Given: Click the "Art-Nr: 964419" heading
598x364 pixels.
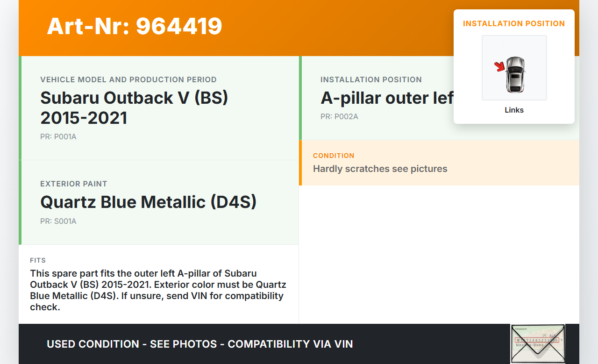Looking at the screenshot, I should [x=135, y=26].
